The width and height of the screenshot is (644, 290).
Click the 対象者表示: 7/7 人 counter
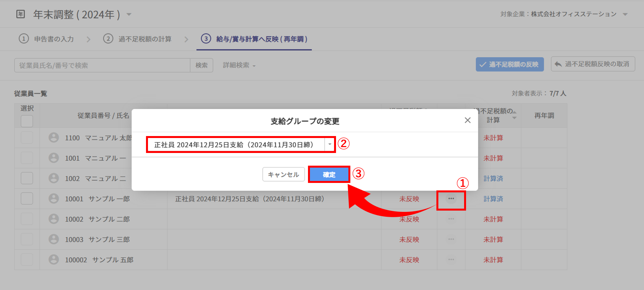(x=539, y=93)
